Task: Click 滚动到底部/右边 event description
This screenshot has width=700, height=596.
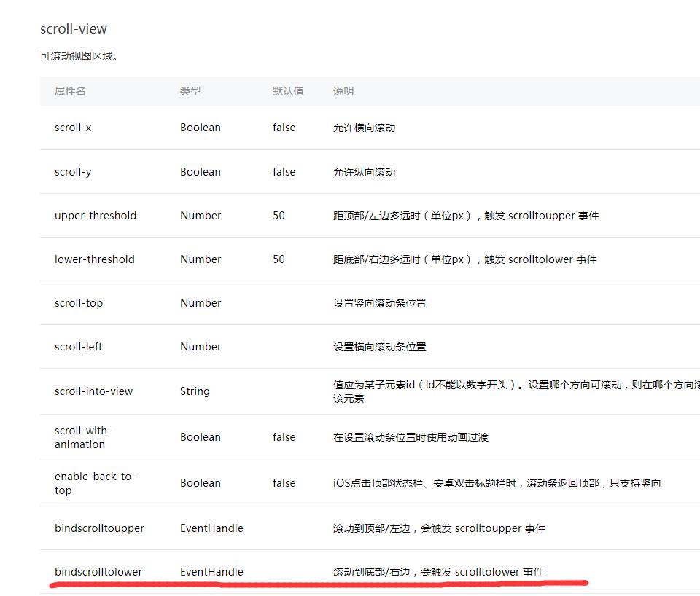Action: click(438, 573)
